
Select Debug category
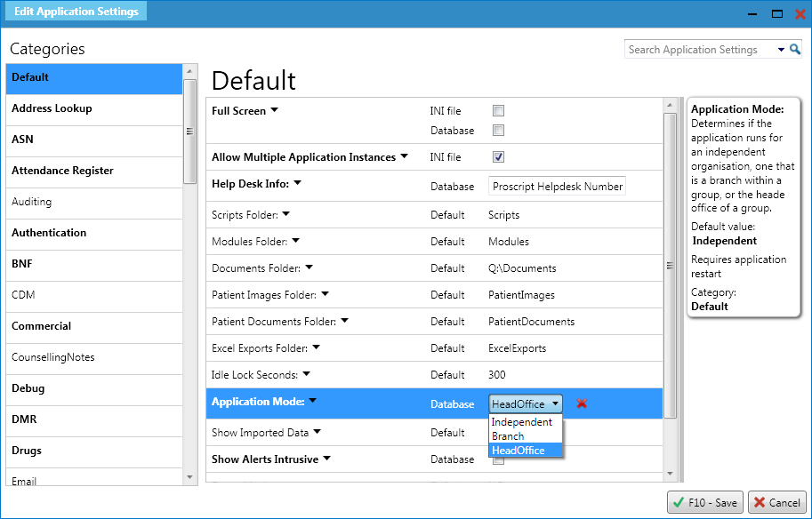tap(94, 389)
